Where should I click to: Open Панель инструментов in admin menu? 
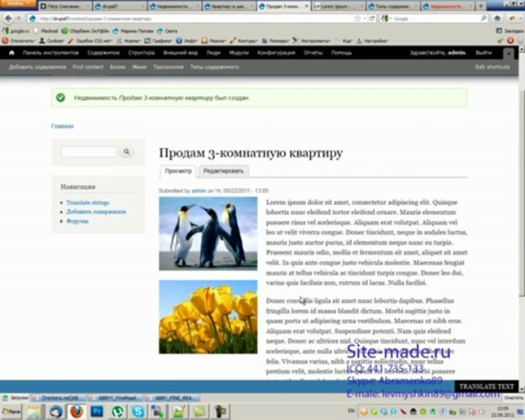pos(51,52)
